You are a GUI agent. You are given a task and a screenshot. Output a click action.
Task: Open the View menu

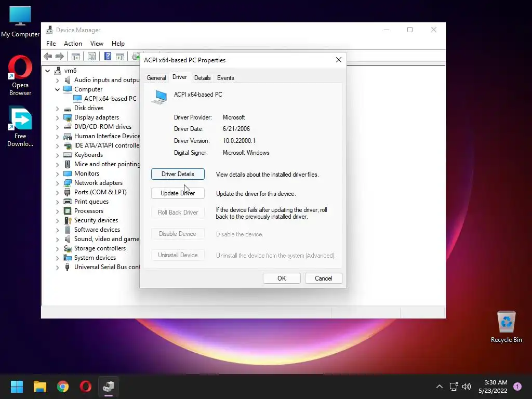tap(97, 44)
